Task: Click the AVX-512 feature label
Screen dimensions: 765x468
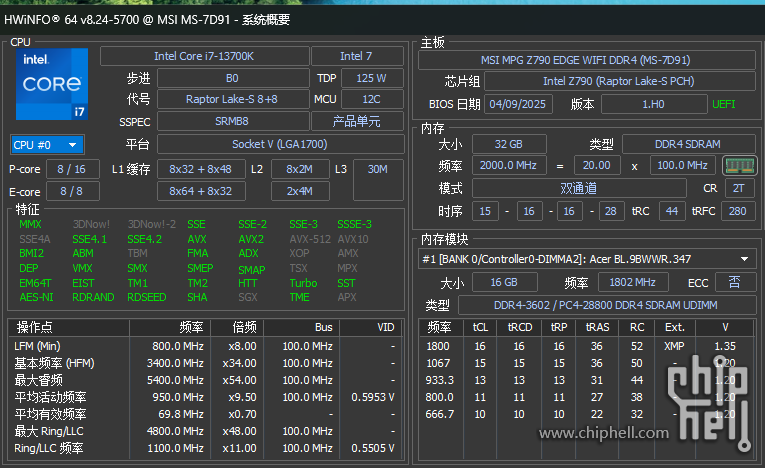Action: pos(310,239)
